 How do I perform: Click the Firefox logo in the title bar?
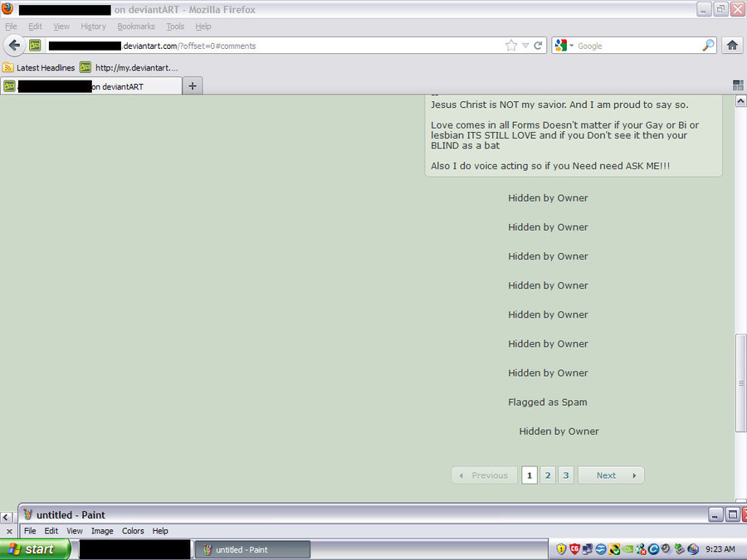click(x=7, y=8)
